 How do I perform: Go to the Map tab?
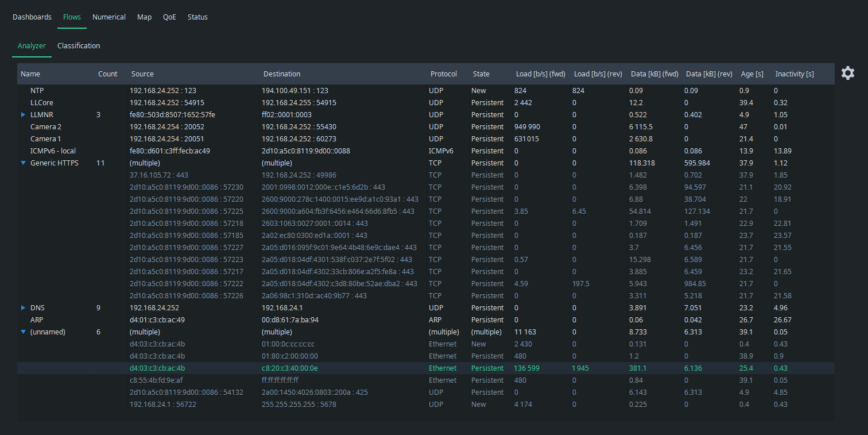pyautogui.click(x=145, y=17)
